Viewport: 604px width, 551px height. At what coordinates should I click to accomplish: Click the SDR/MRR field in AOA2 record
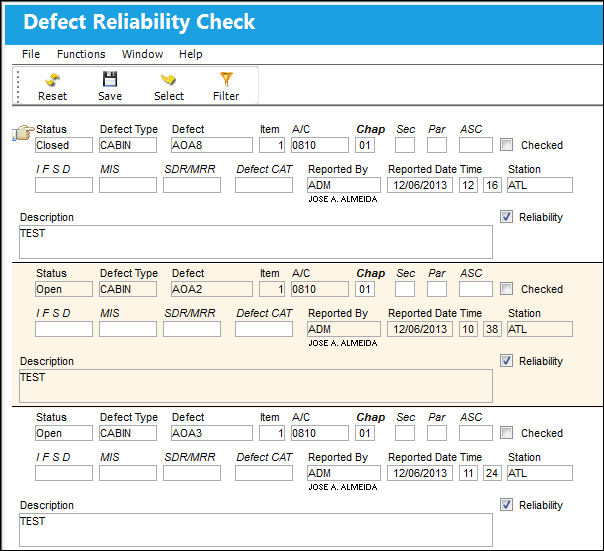click(x=192, y=329)
